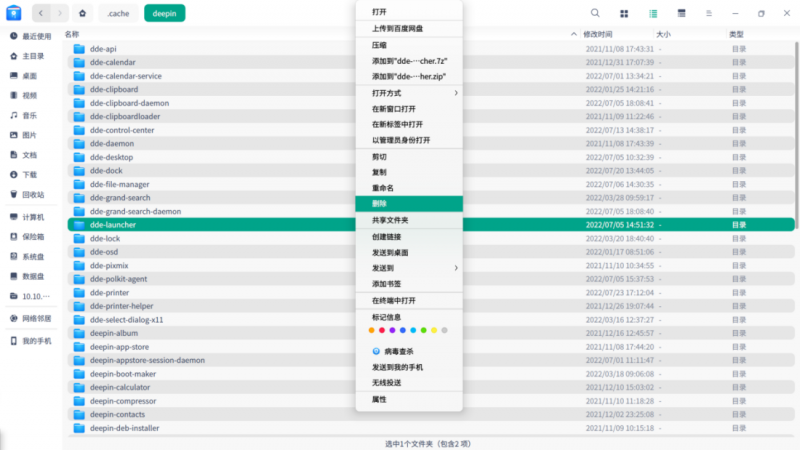Choose 发送到桌面
Screen dimensions: 800x450
[409, 253]
